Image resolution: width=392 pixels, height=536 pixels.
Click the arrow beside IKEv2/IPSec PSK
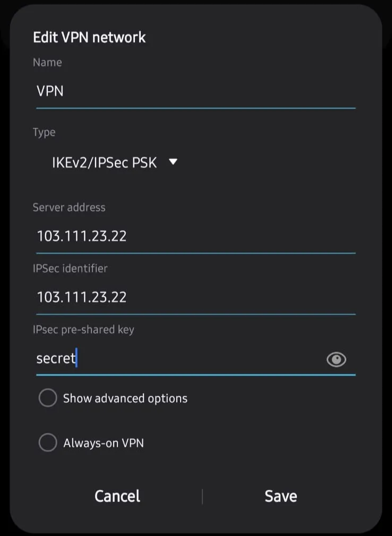point(173,162)
